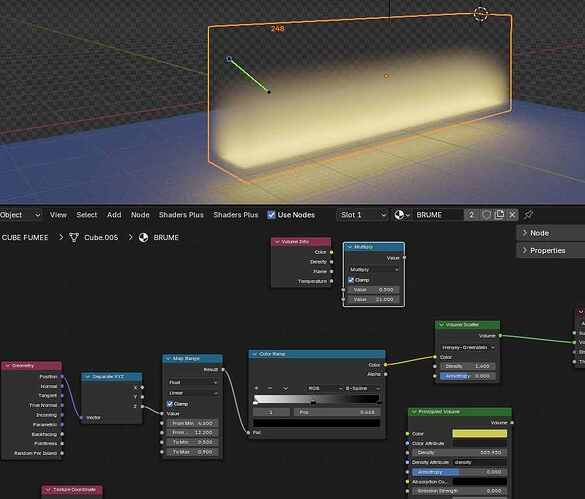Open the first Shaders Plus menu
585x499 pixels.
(x=181, y=215)
